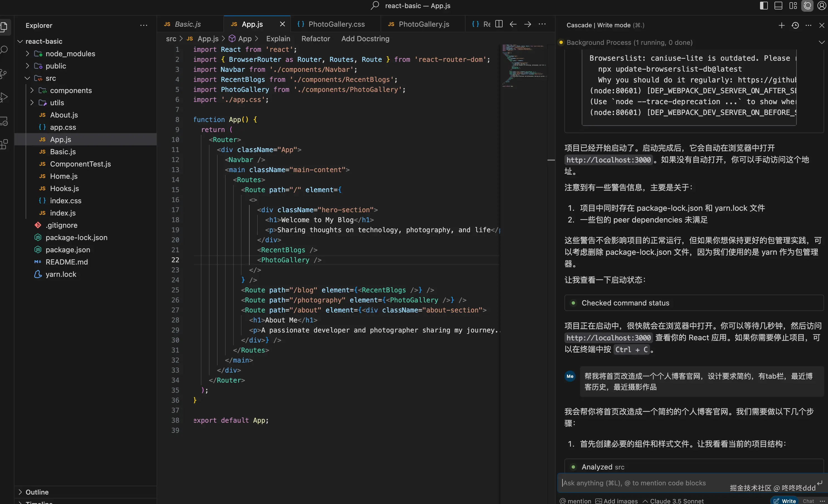Click the split editor icon
Viewport: 828px width, 504px height.
(x=499, y=24)
